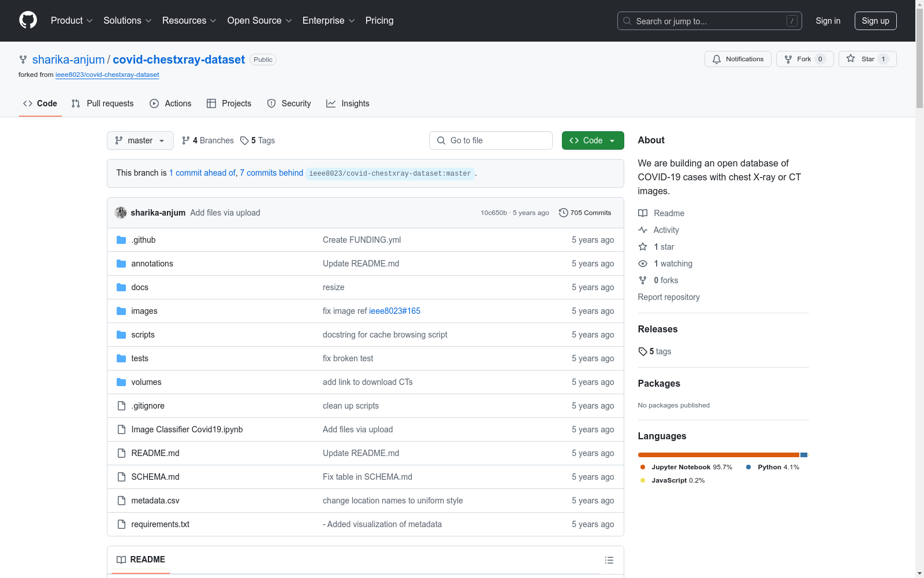Click the pulse icon beside Activity
The image size is (924, 578).
tap(643, 230)
